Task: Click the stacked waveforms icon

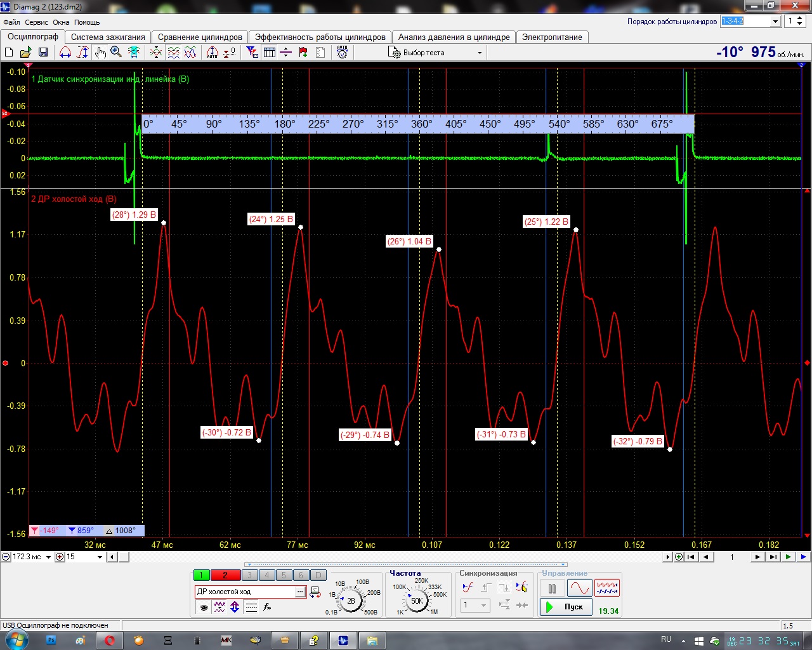Action: click(173, 53)
